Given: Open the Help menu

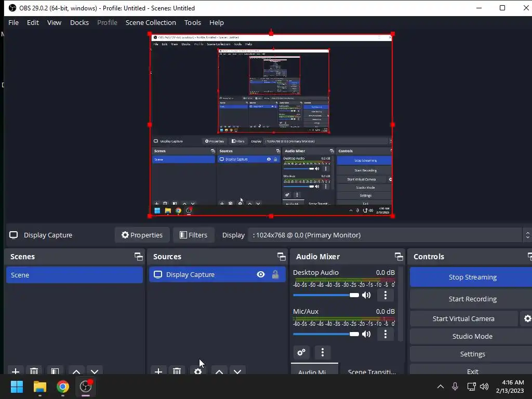Looking at the screenshot, I should tap(216, 22).
